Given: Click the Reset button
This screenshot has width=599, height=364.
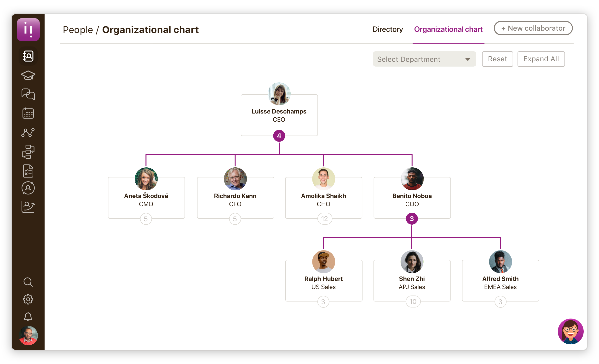Looking at the screenshot, I should (497, 59).
